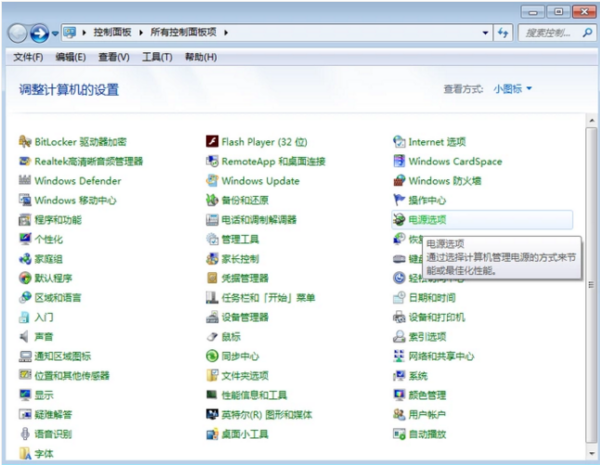The height and width of the screenshot is (465, 600).
Task: Open the 语音识别 microphone icon
Action: click(x=25, y=434)
